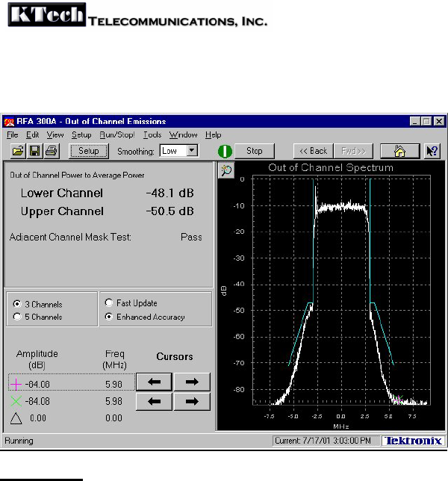448x481 pixels.
Task: Click the context help arrow icon
Action: pos(432,151)
